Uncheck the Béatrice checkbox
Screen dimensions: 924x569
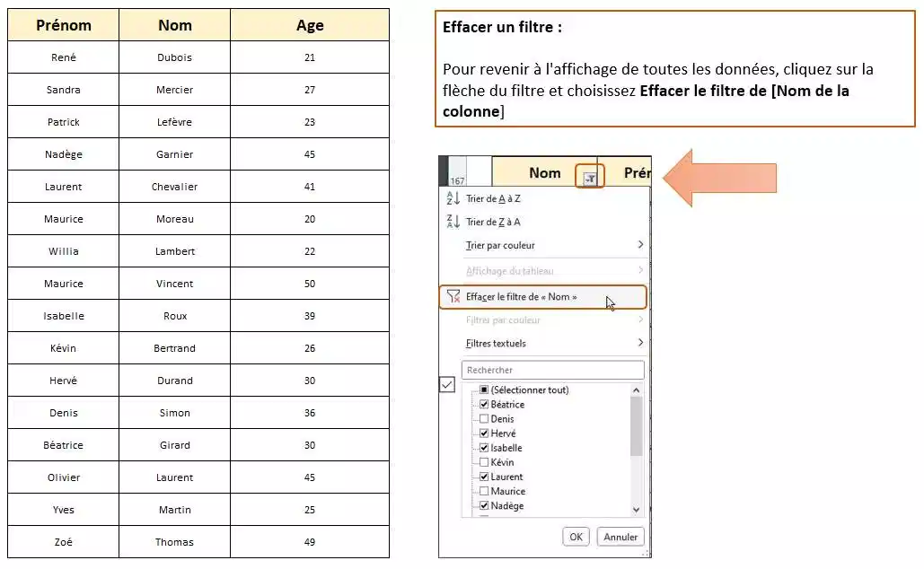coord(484,404)
